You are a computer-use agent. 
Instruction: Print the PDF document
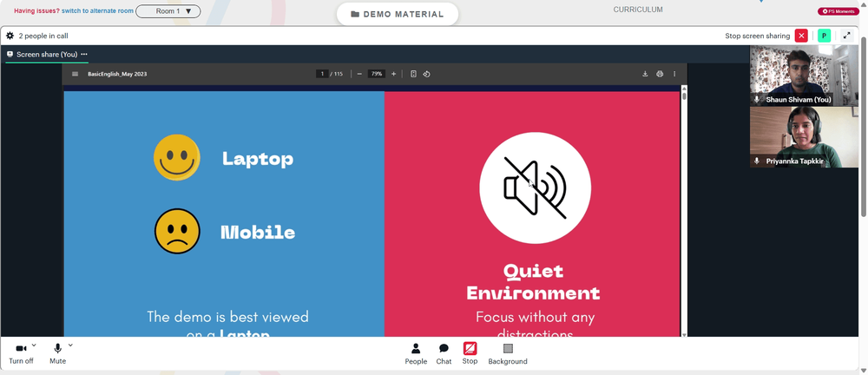(660, 74)
